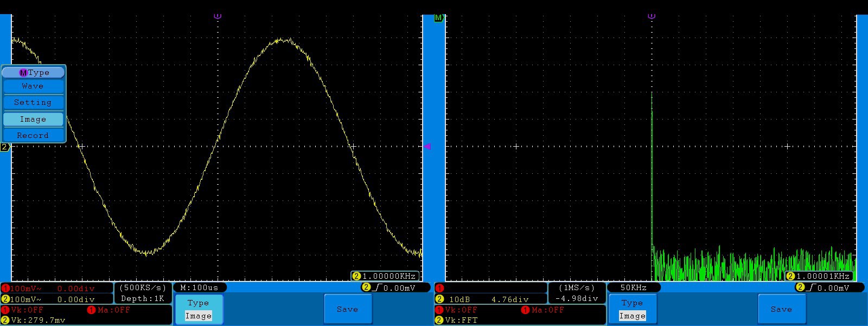Click the -4.98div readout on FFT screen
Viewport: 868px width, 326px height.
point(577,299)
